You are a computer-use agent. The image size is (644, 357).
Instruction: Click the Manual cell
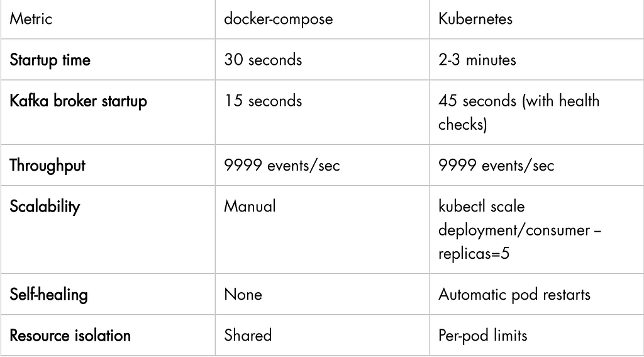point(323,229)
